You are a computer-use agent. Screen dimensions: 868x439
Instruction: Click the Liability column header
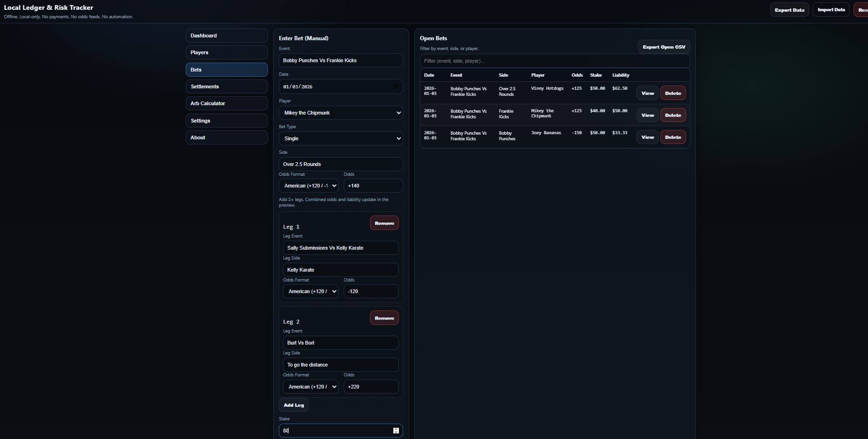click(x=621, y=75)
